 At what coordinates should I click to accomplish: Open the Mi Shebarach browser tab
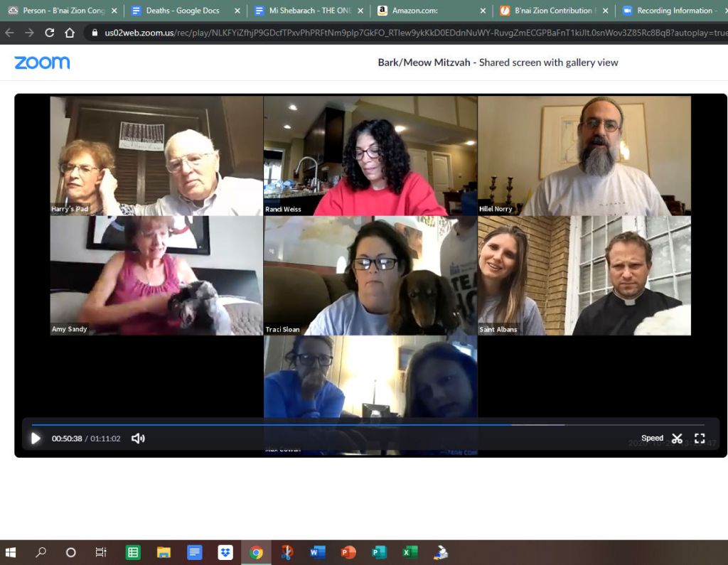coord(310,11)
